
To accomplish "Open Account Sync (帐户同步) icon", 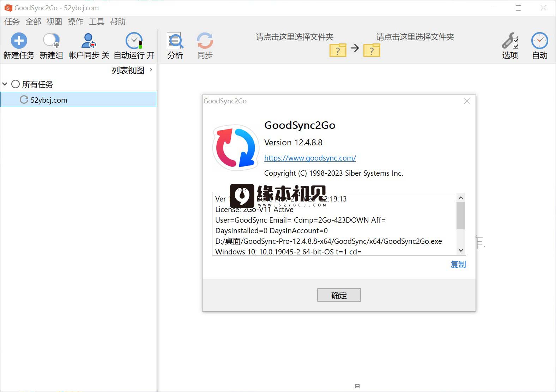I will click(89, 41).
